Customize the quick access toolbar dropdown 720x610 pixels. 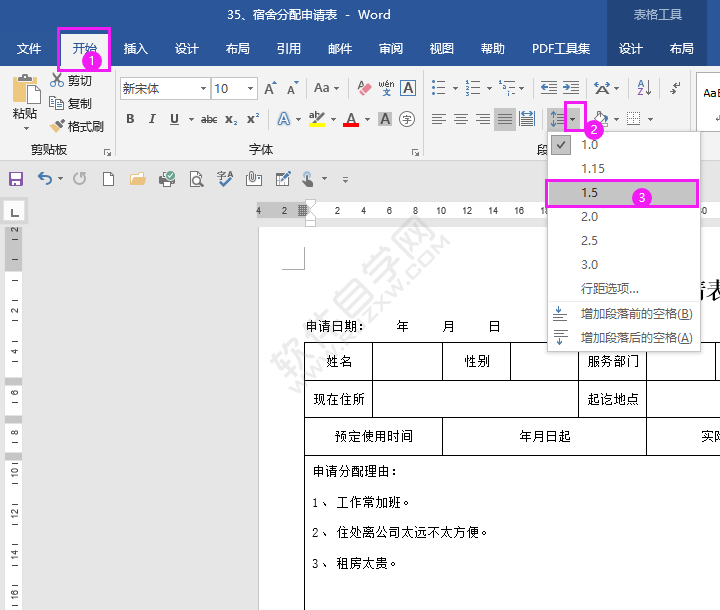click(x=345, y=180)
